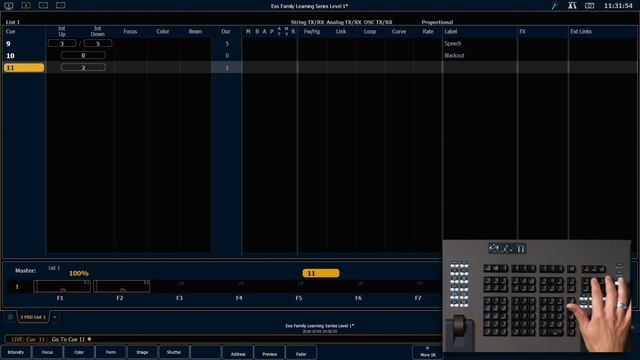Image resolution: width=640 pixels, height=360 pixels.
Task: Click the third monitor layout icon
Action: click(43, 6)
